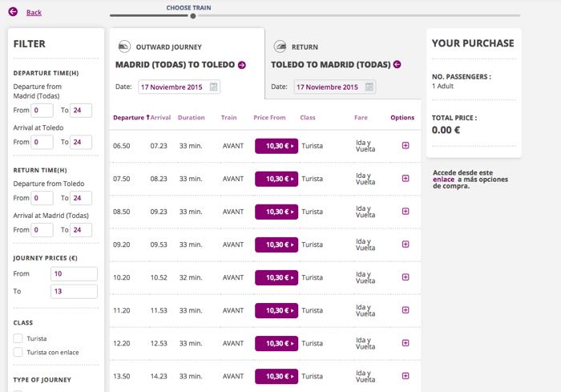Click AVANT in the 06.50 row
The image size is (561, 392).
coord(233,146)
